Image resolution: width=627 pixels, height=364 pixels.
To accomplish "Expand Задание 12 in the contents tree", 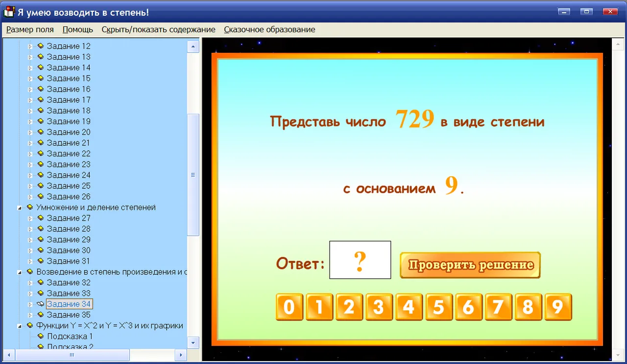I will [30, 46].
